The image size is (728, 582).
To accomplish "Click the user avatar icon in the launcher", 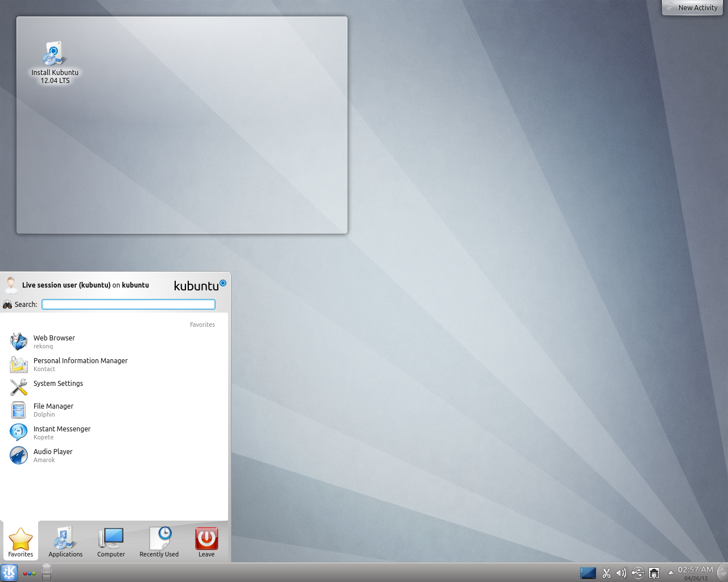I will pyautogui.click(x=10, y=285).
